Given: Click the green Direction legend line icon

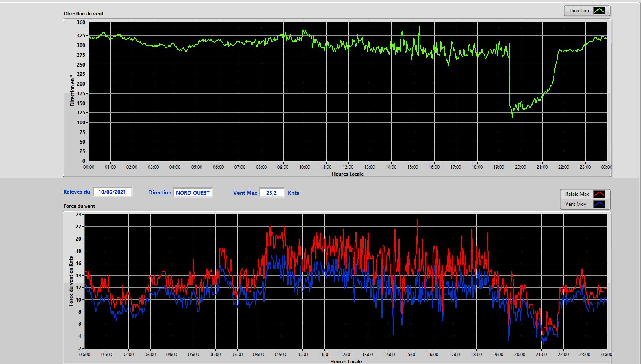Looking at the screenshot, I should tap(599, 11).
